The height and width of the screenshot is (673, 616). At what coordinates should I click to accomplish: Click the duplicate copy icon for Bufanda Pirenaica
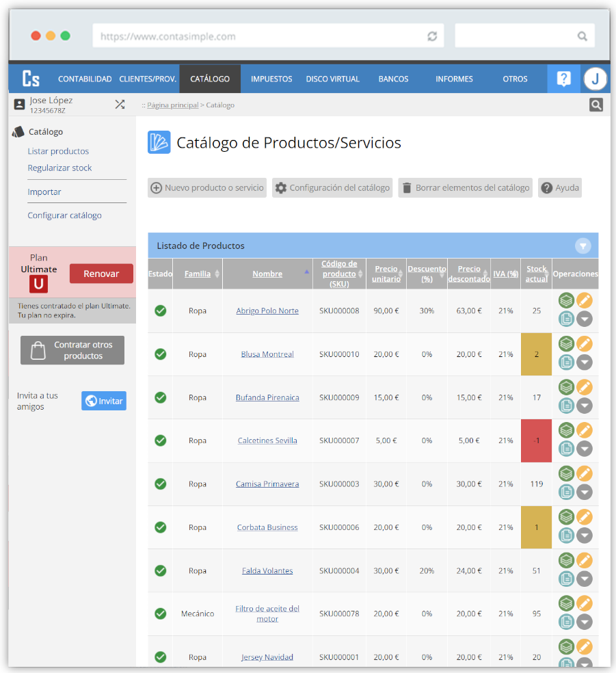[x=566, y=406]
